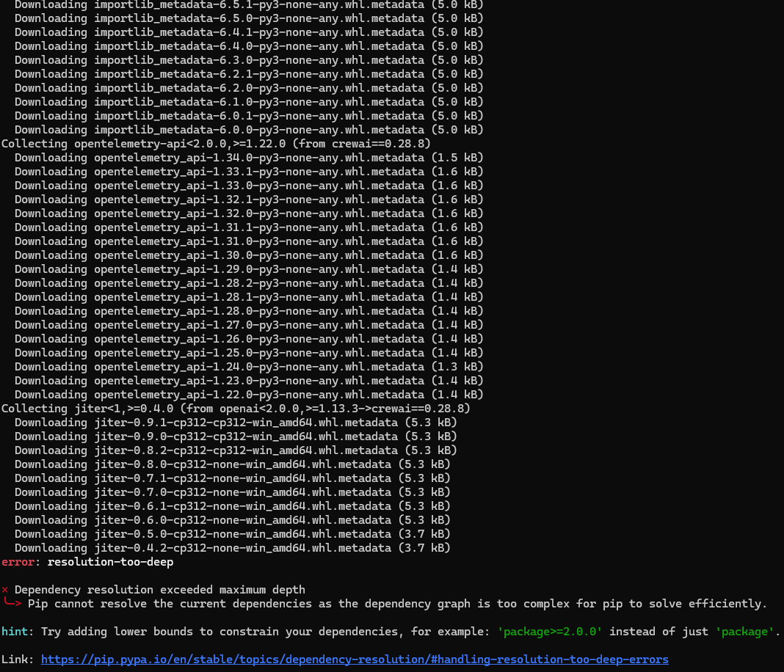This screenshot has height=672, width=784.
Task: Click line opentelemetry_api-1.22.0-py3-none-any.whl.metadata
Action: pos(249,395)
